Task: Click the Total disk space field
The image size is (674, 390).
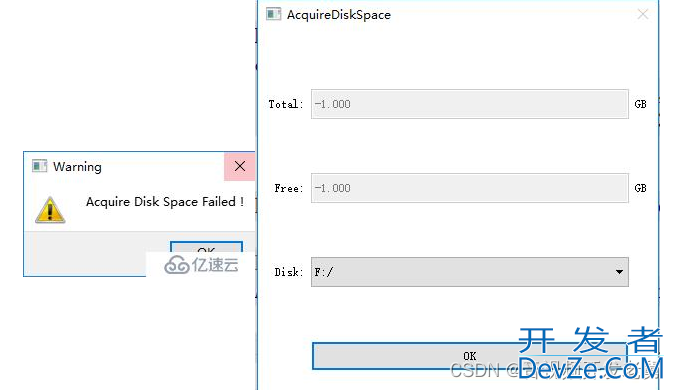Action: [x=469, y=104]
